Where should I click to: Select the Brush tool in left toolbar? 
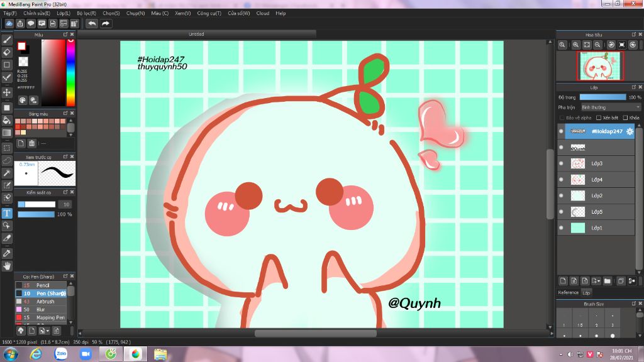(x=6, y=40)
